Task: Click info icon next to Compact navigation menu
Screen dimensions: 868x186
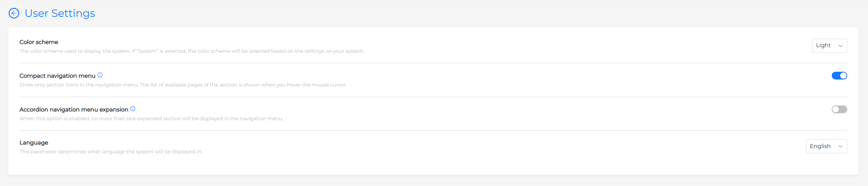Action: pyautogui.click(x=100, y=75)
